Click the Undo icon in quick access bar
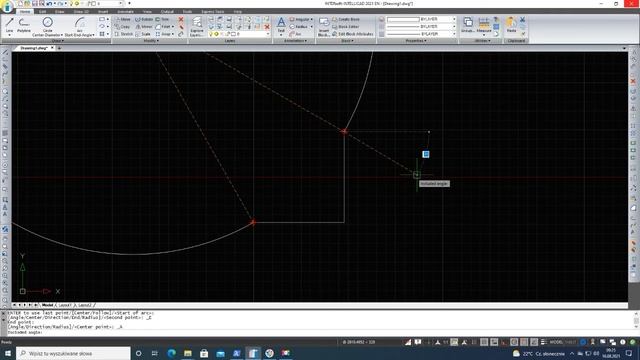This screenshot has width=640, height=360. tap(49, 3)
